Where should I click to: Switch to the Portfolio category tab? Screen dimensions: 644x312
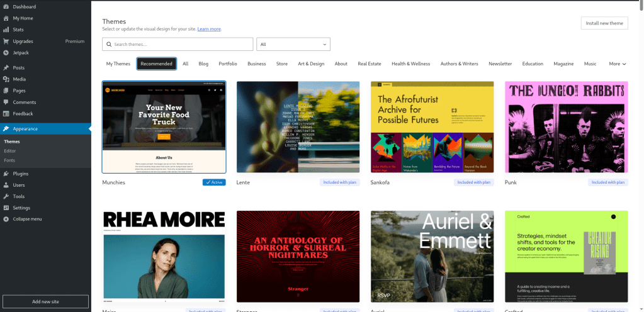[x=228, y=64]
